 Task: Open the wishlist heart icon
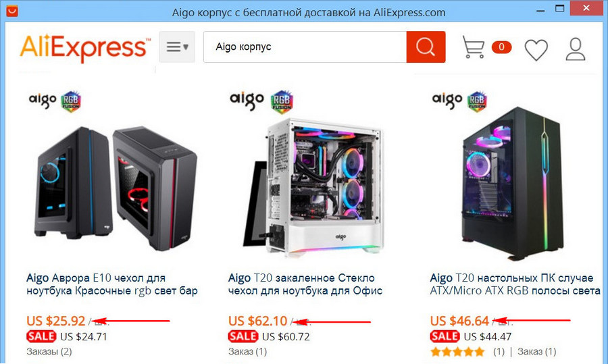pos(536,49)
